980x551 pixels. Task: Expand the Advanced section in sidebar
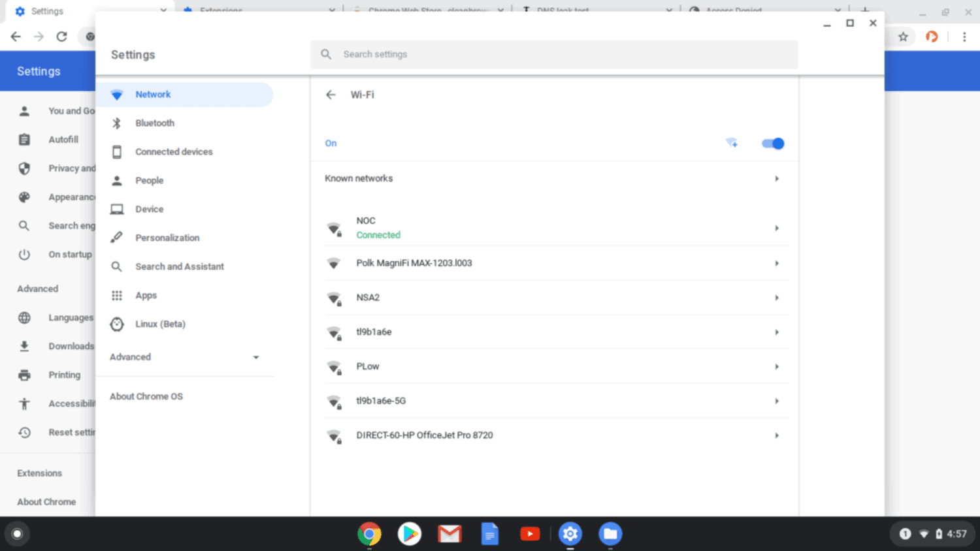tap(185, 357)
